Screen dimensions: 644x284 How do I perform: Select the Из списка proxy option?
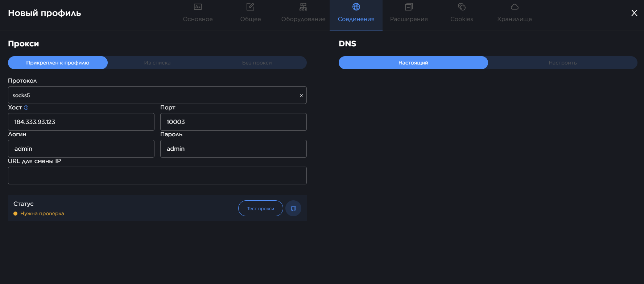(x=157, y=63)
